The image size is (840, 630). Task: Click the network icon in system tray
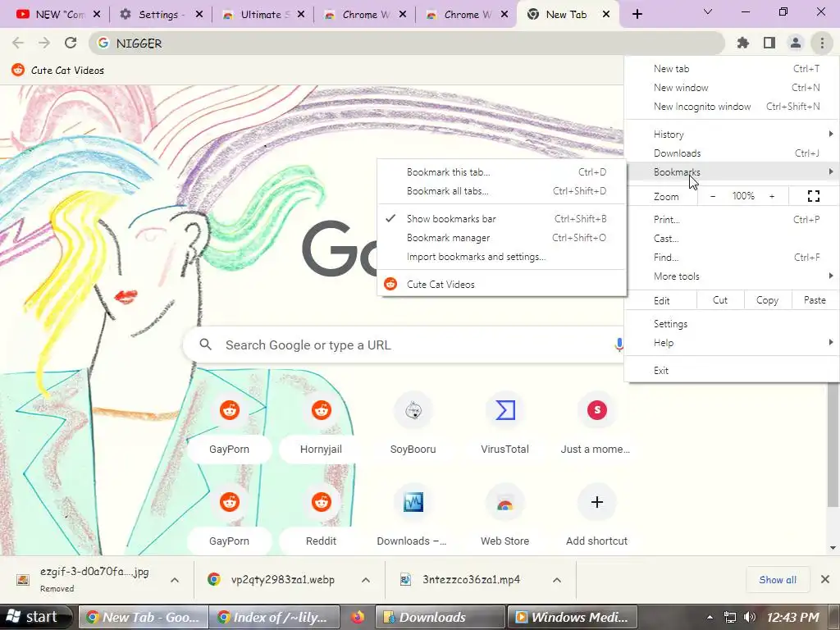(729, 617)
